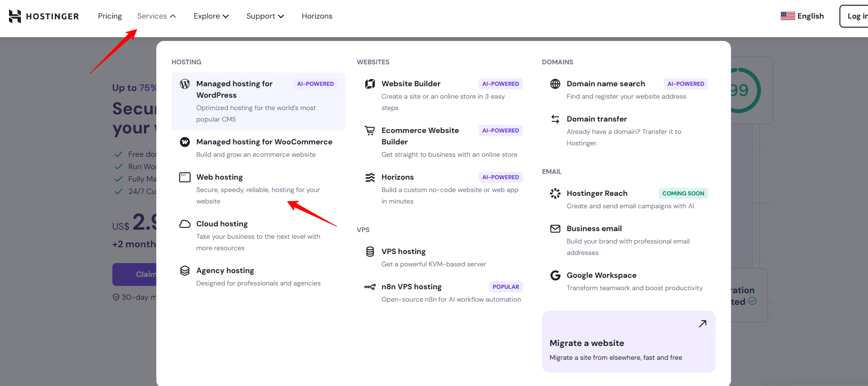
Task: Change language using the English selector
Action: (x=802, y=16)
